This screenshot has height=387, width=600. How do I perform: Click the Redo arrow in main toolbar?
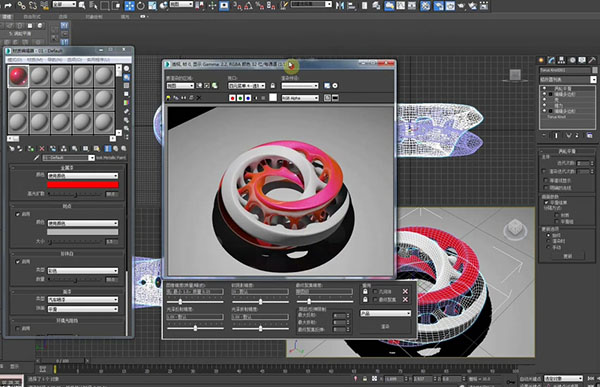point(8,5)
